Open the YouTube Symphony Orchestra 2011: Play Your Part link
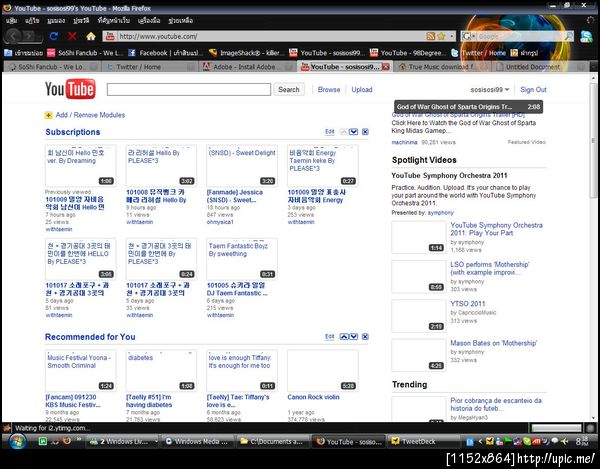600x469 pixels. point(496,229)
